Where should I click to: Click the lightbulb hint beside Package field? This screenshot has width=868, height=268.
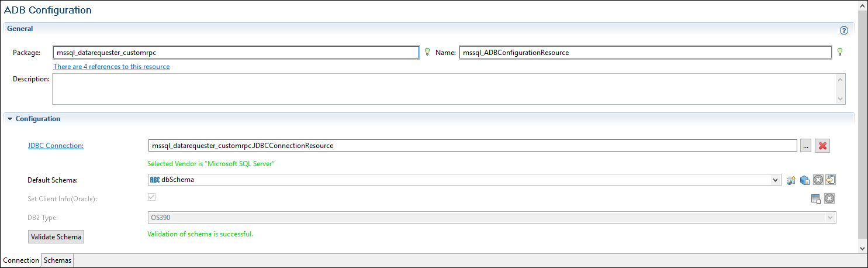(427, 52)
